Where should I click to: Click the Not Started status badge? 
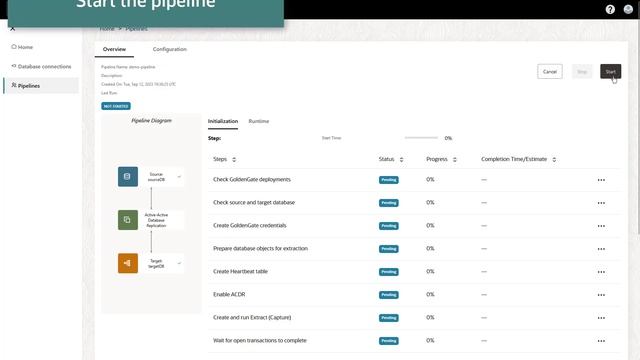(x=116, y=106)
